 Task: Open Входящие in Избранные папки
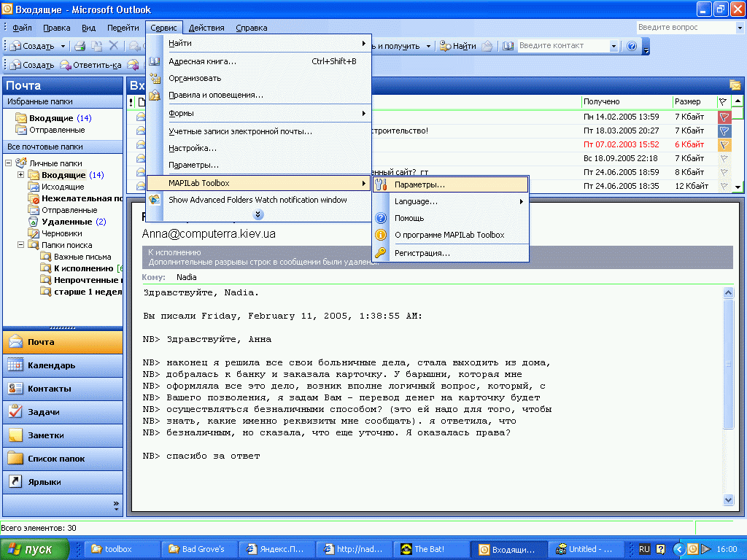click(x=53, y=117)
